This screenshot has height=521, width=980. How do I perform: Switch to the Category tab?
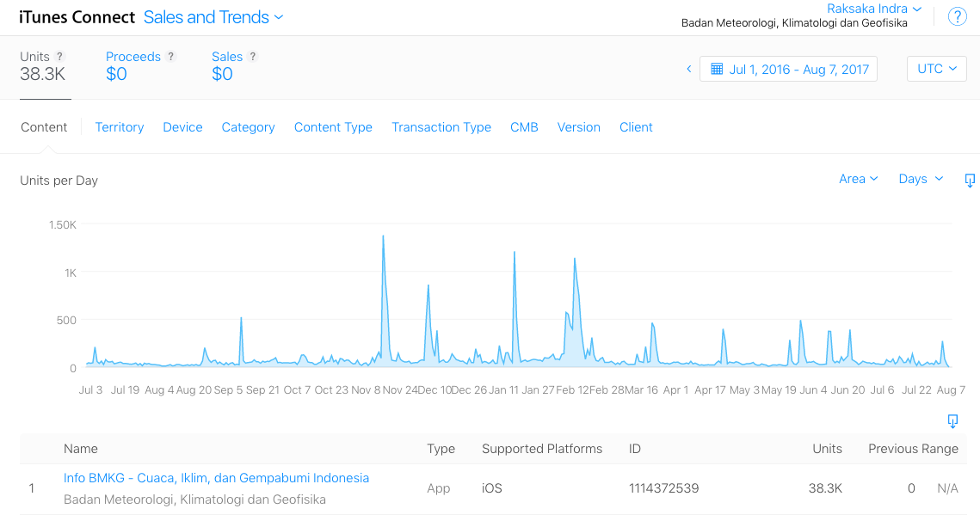[x=248, y=127]
